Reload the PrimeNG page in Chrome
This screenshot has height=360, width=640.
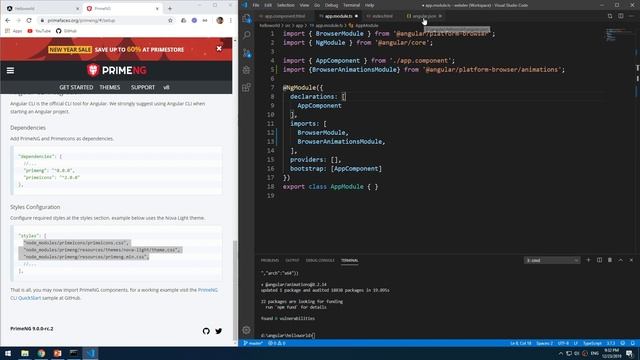pos(29,20)
